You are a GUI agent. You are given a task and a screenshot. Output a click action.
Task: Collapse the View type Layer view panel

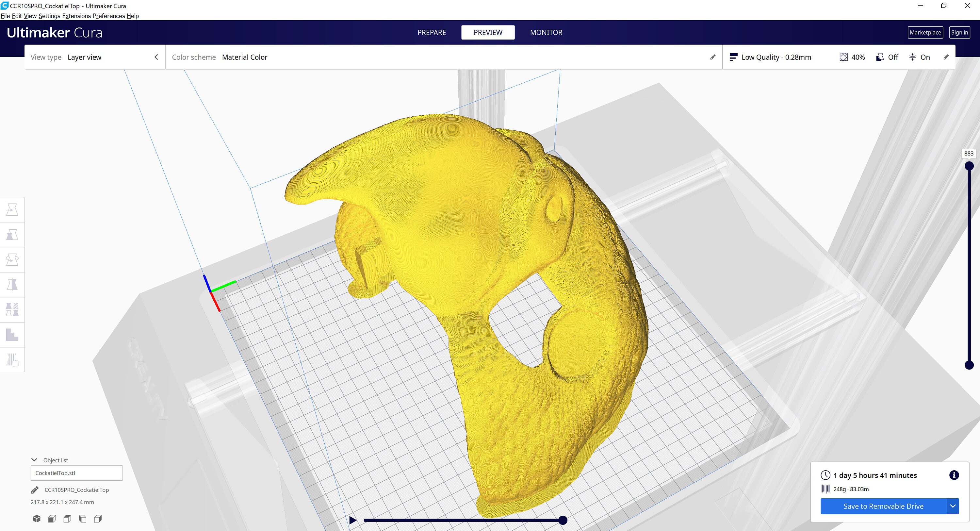click(x=156, y=57)
